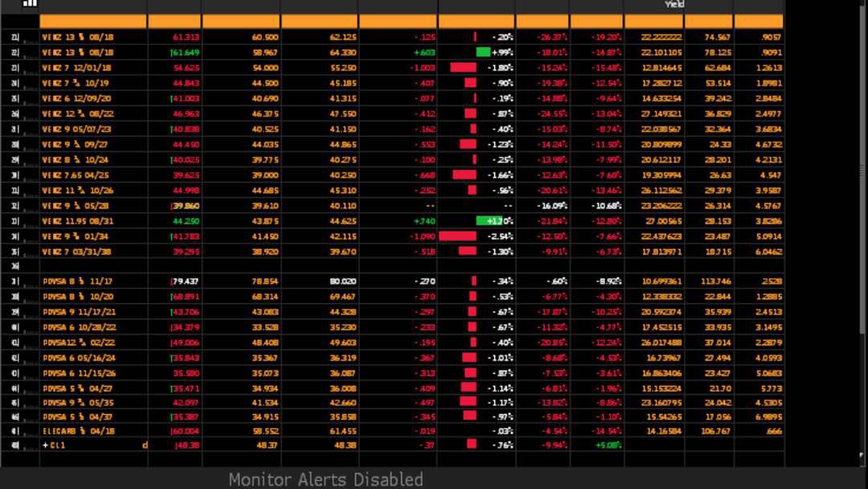Image resolution: width=868 pixels, height=489 pixels.
Task: Select the VENZ 11 ¾ 10/26 bond
Action: point(77,191)
